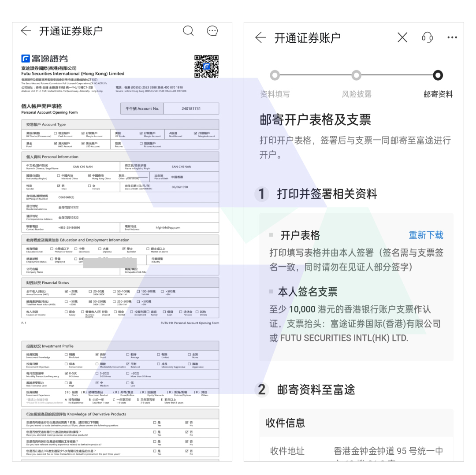Click the 重新下载 link to re-download the form
476x475 pixels.
pos(426,235)
